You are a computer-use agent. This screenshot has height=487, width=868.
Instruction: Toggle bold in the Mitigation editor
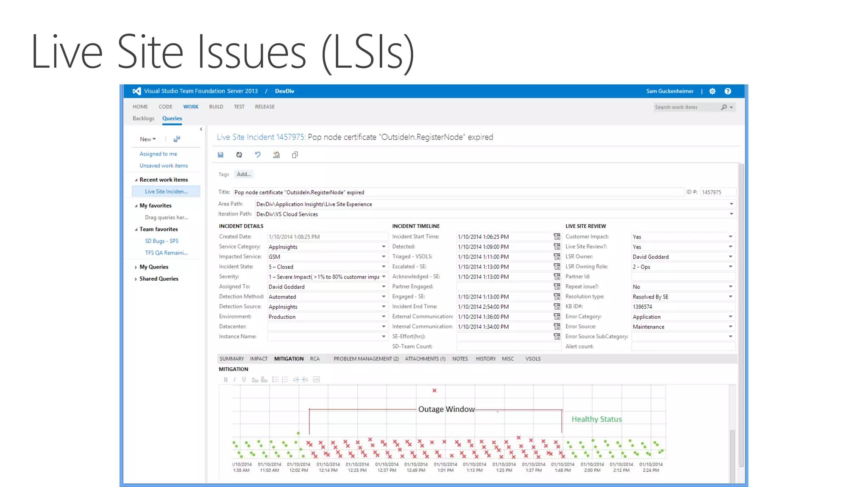[225, 379]
